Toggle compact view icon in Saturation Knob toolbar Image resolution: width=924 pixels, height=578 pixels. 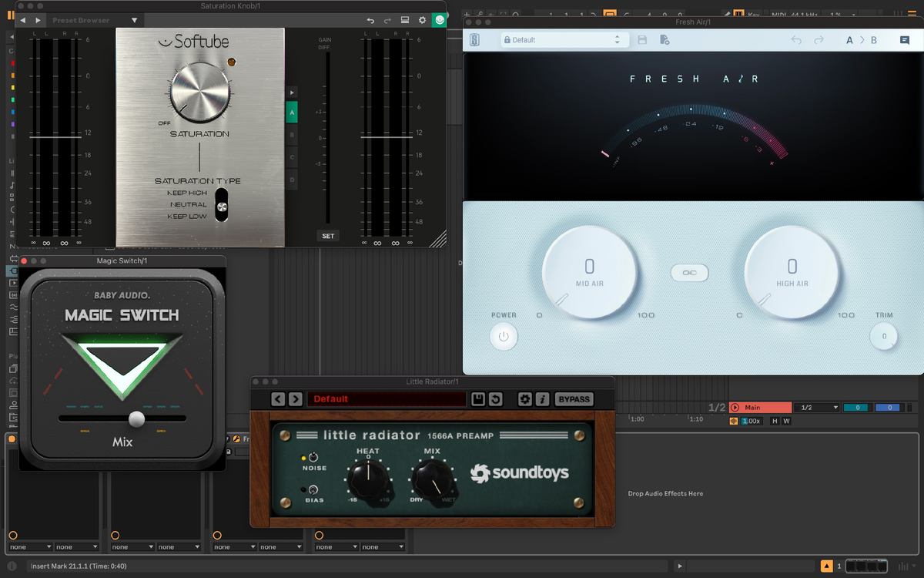pos(405,20)
